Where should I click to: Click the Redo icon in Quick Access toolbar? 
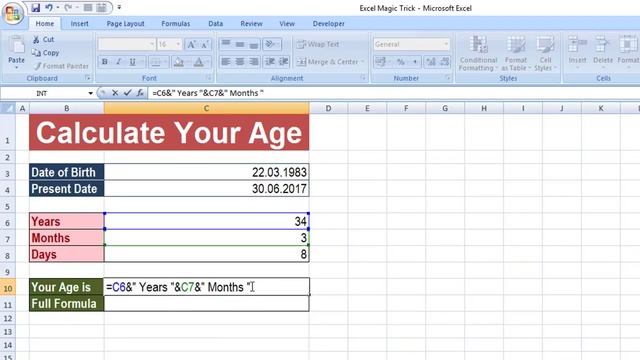68,7
